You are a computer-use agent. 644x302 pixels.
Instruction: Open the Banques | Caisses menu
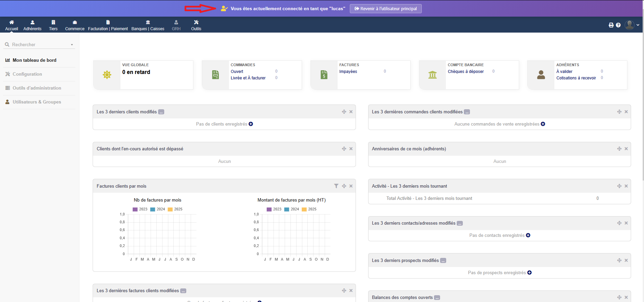coord(148,25)
